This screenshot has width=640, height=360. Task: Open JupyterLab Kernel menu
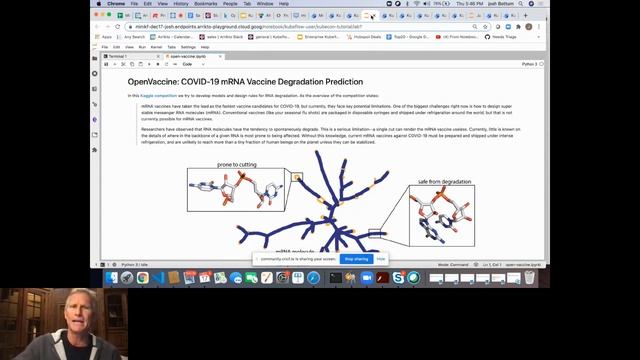(x=156, y=47)
